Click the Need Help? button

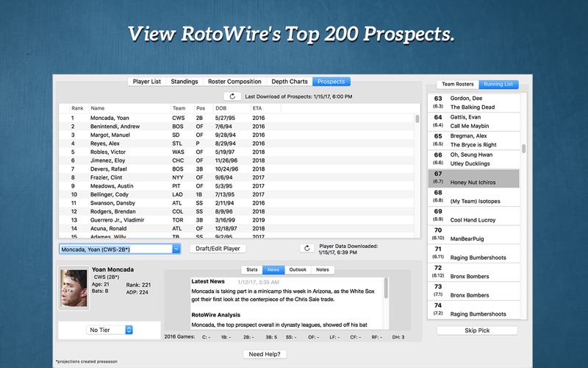pyautogui.click(x=265, y=354)
